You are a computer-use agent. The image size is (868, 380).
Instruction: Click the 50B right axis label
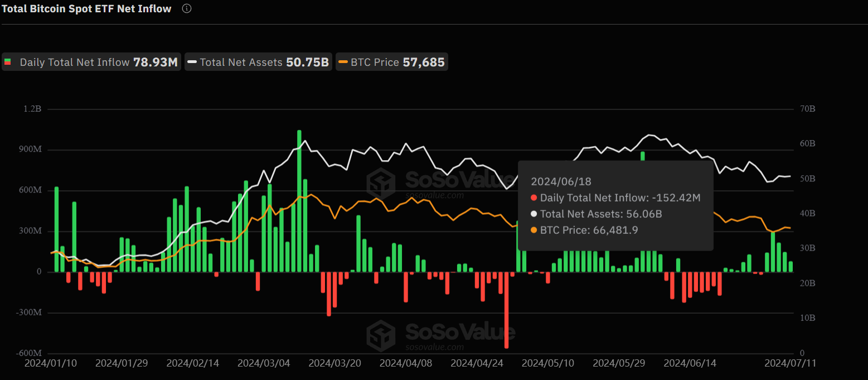[808, 179]
